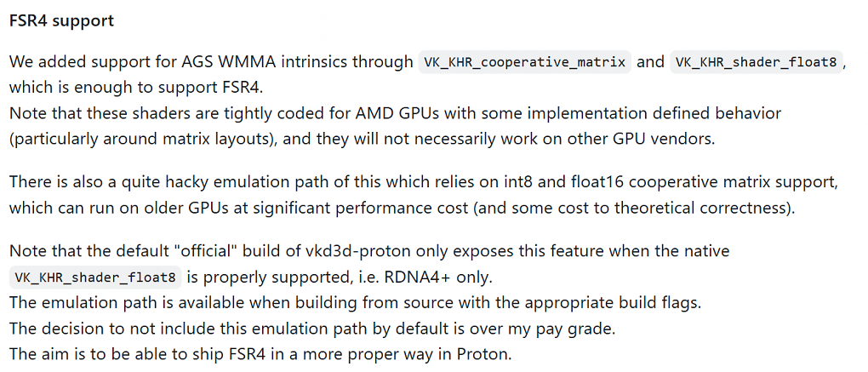Click the VK_KHR_shader_float8 tag near RDNA4+
Image resolution: width=868 pixels, height=372 pixels.
[x=96, y=278]
